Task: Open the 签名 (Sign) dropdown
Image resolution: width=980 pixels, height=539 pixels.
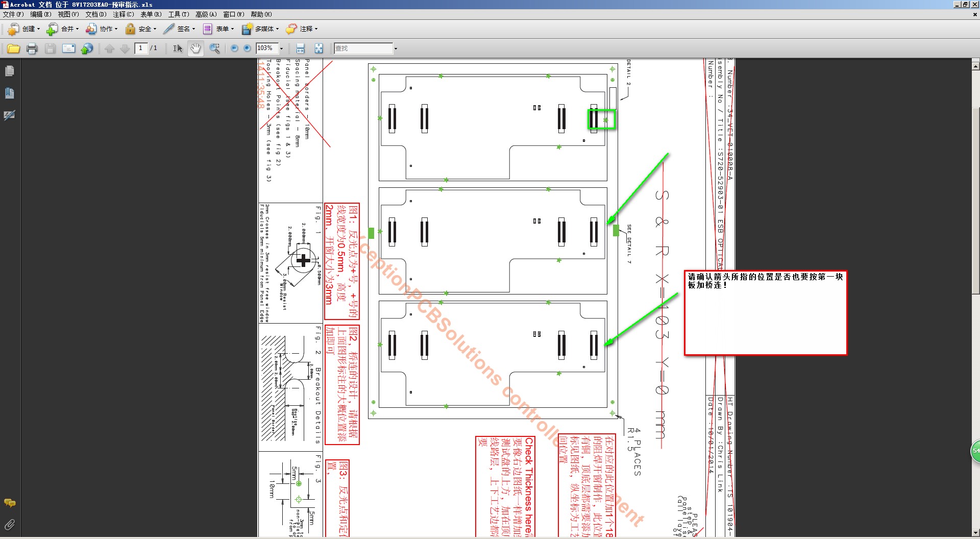Action: click(179, 29)
